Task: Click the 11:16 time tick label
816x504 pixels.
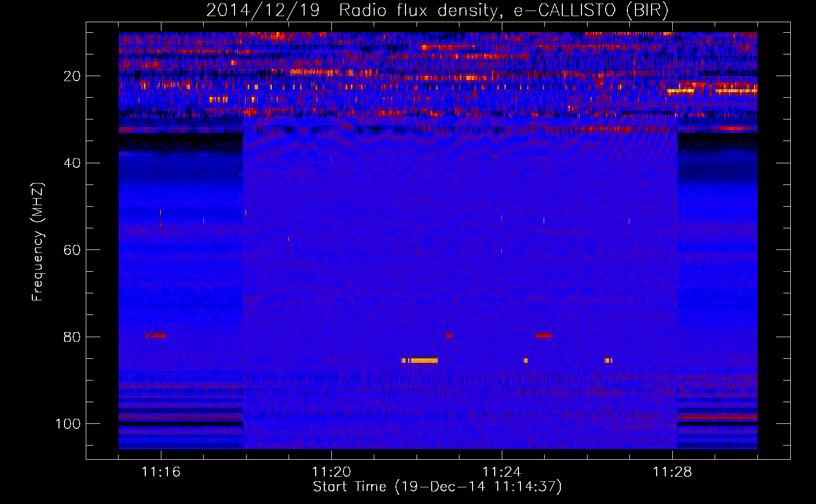Action: [161, 472]
